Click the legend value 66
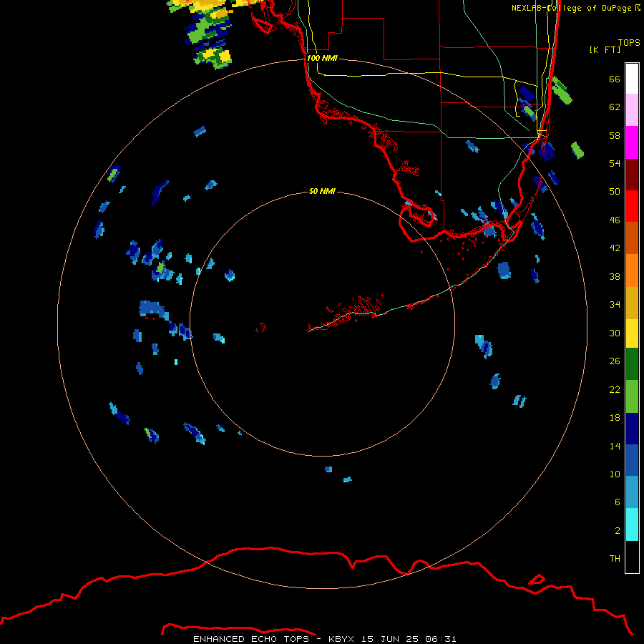This screenshot has height=644, width=644. [x=615, y=79]
